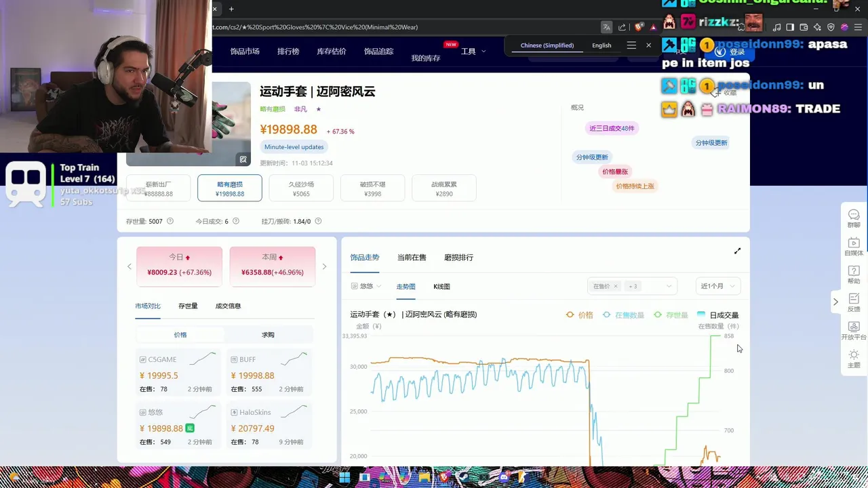
Task: Select the 久经沙场 ¥5065 wear option
Action: (x=301, y=188)
